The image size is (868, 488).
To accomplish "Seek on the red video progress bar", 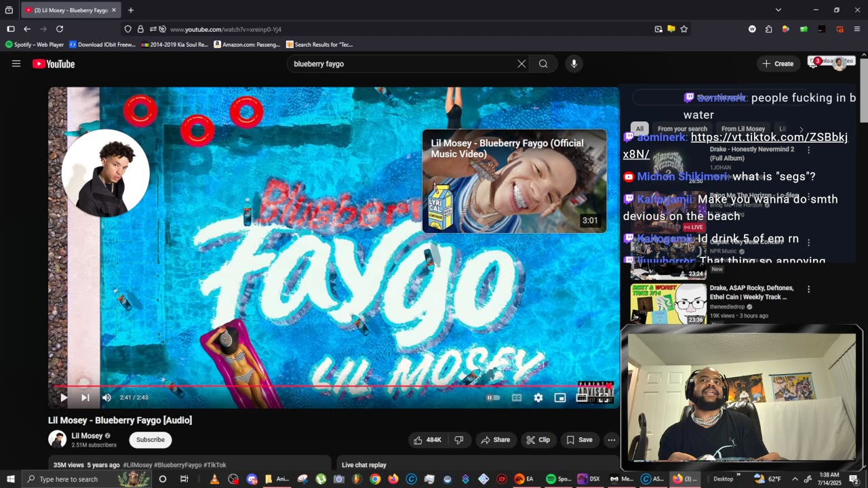I will pyautogui.click(x=334, y=386).
